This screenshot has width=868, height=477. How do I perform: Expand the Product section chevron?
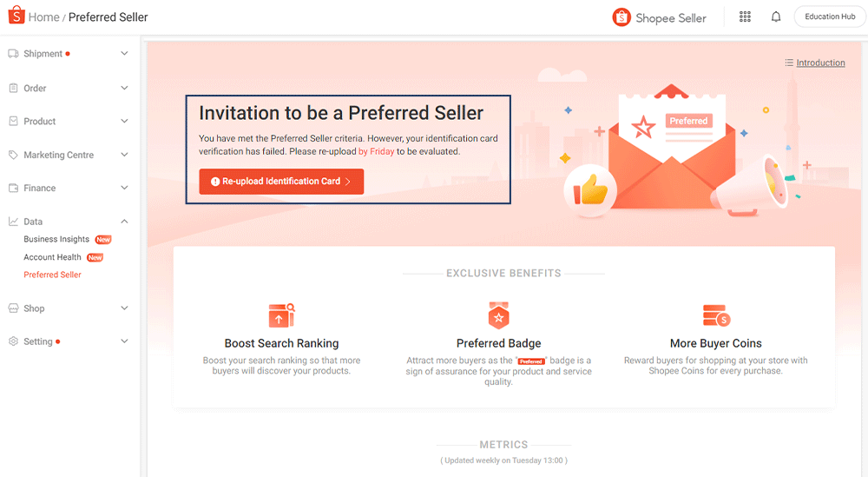pyautogui.click(x=124, y=121)
